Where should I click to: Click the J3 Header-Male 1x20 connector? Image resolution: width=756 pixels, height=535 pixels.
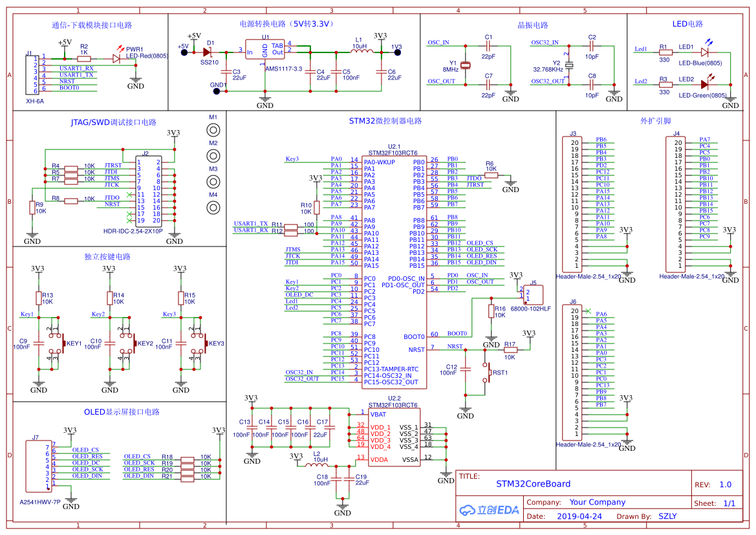[572, 204]
